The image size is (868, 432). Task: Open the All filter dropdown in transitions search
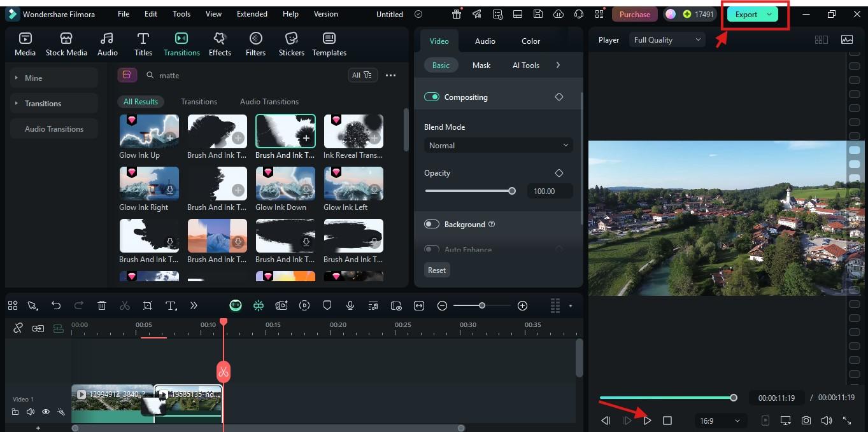tap(363, 75)
